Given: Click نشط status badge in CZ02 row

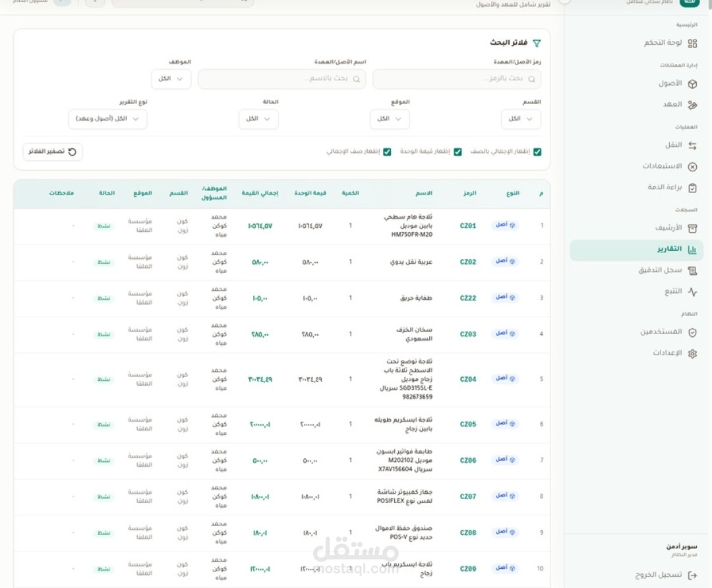Looking at the screenshot, I should coord(104,262).
